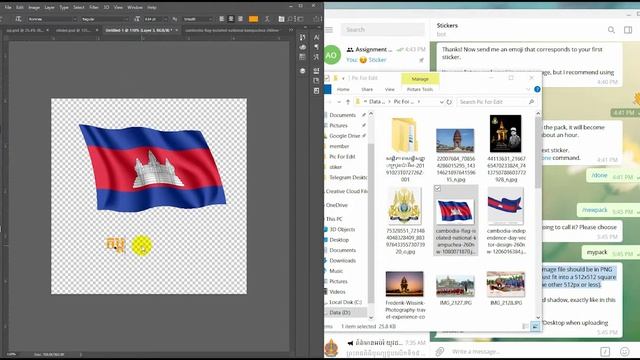This screenshot has width=640, height=360.
Task: Toggle the Telegram side panel icon
Action: point(628,30)
